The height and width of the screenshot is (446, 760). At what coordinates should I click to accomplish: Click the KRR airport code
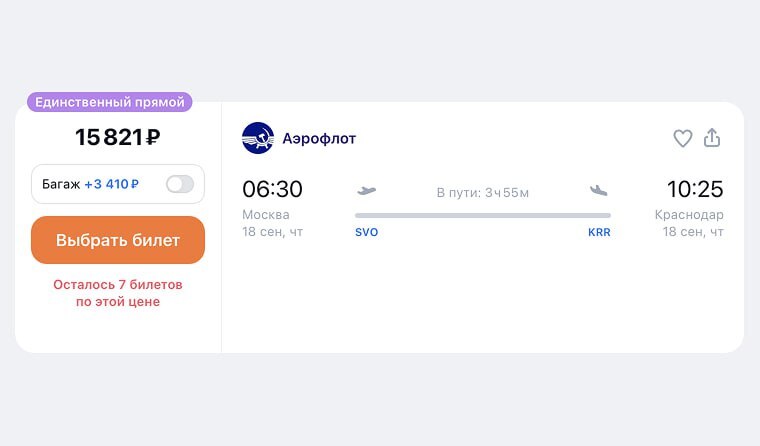pos(599,232)
